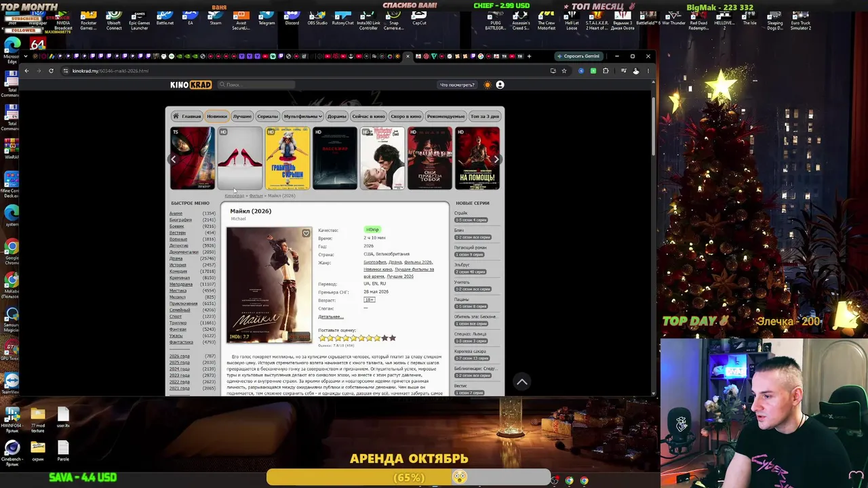The width and height of the screenshot is (868, 488).
Task: Open the Майкл poster image
Action: pos(269,285)
